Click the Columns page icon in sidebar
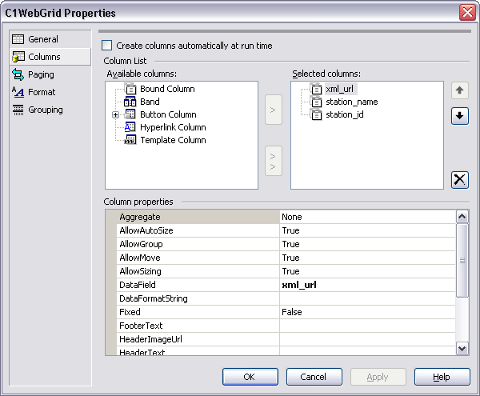This screenshot has width=480, height=396. point(18,57)
